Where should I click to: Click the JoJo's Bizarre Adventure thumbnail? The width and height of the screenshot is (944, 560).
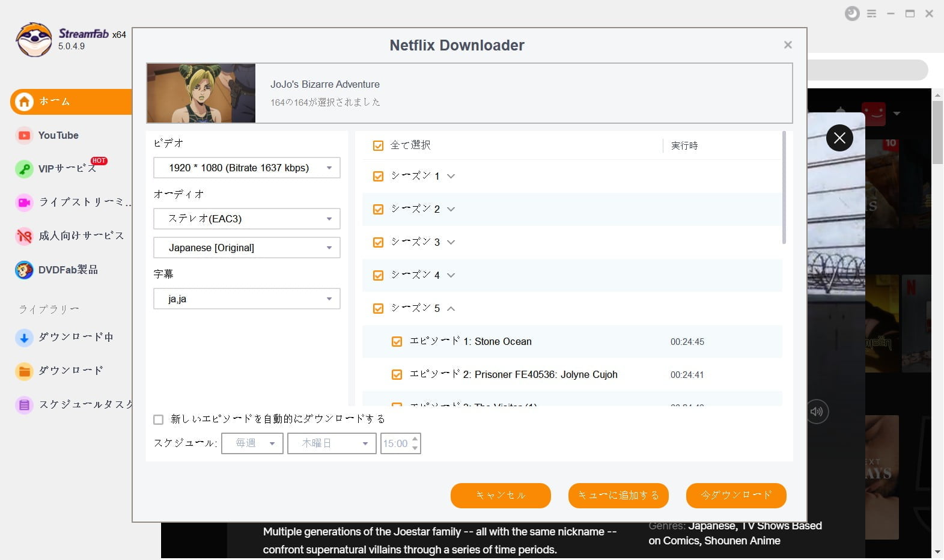point(201,93)
